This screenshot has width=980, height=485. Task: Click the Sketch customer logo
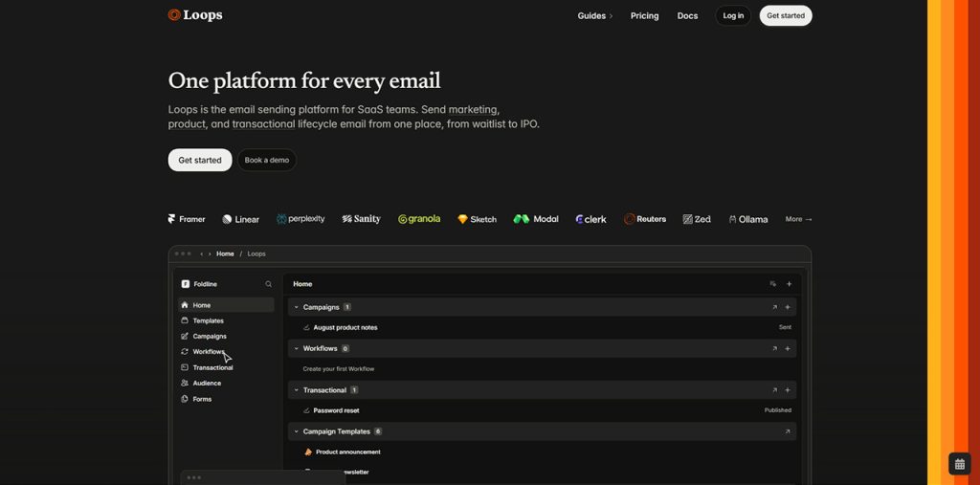point(477,219)
